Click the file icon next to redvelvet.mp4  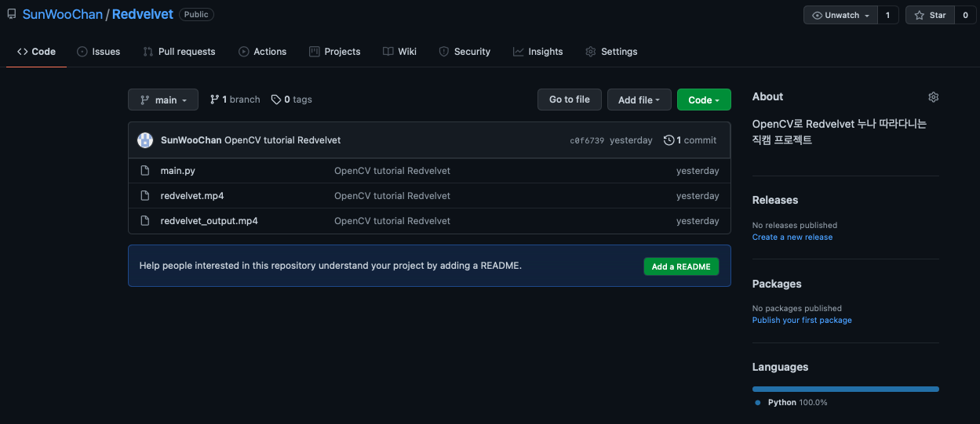tap(144, 196)
